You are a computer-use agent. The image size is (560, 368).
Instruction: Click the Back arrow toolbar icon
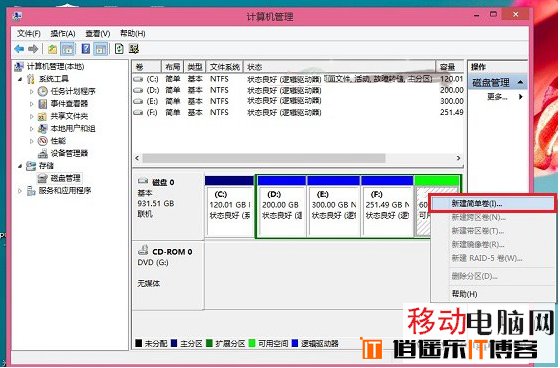click(x=19, y=49)
